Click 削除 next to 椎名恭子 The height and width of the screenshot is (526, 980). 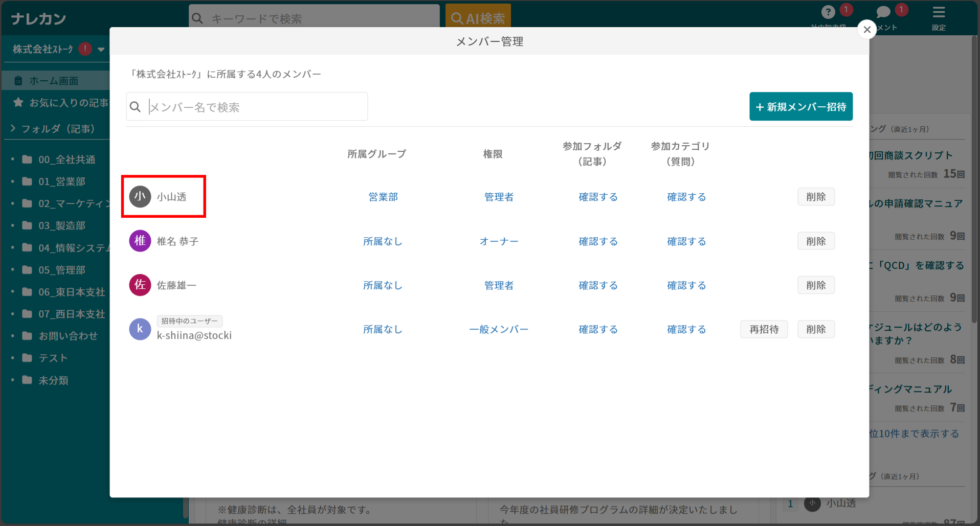tap(816, 241)
